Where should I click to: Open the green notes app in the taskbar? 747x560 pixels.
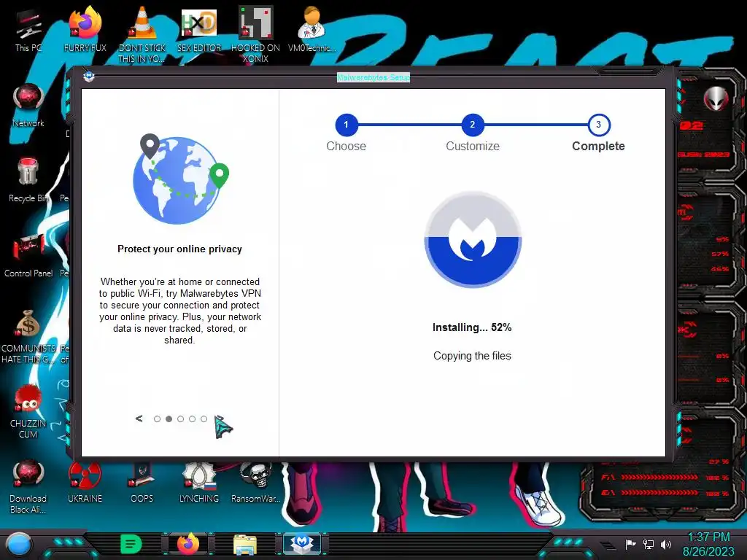[131, 544]
